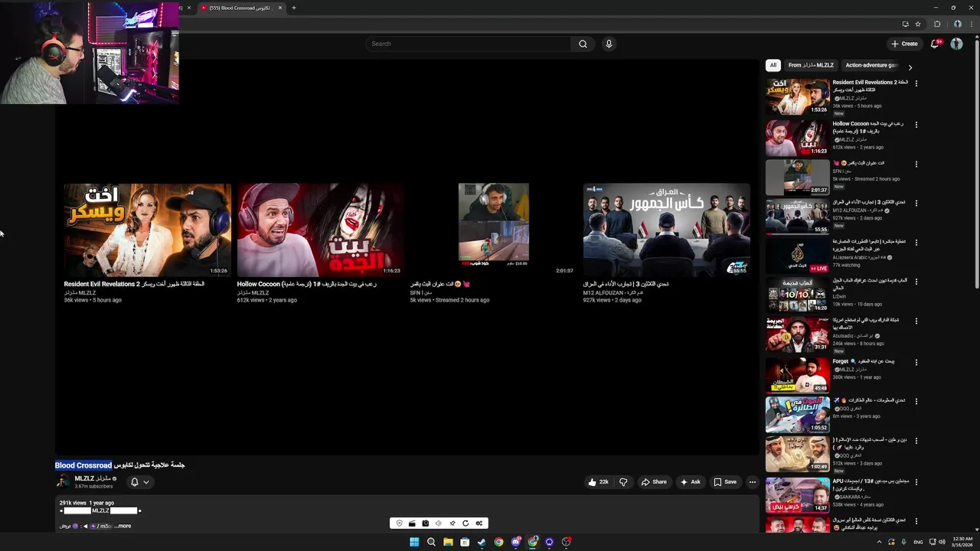The width and height of the screenshot is (980, 551).
Task: Open the page scrollbar track
Action: [977, 283]
